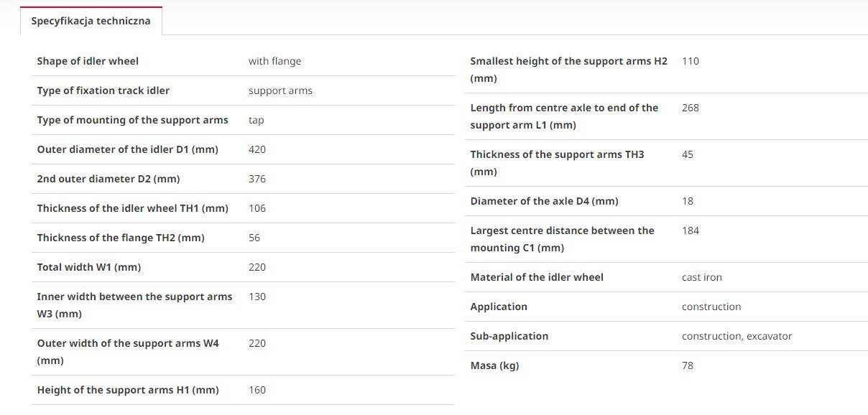Click the value 420 for D1
The image size is (868, 415).
[257, 149]
